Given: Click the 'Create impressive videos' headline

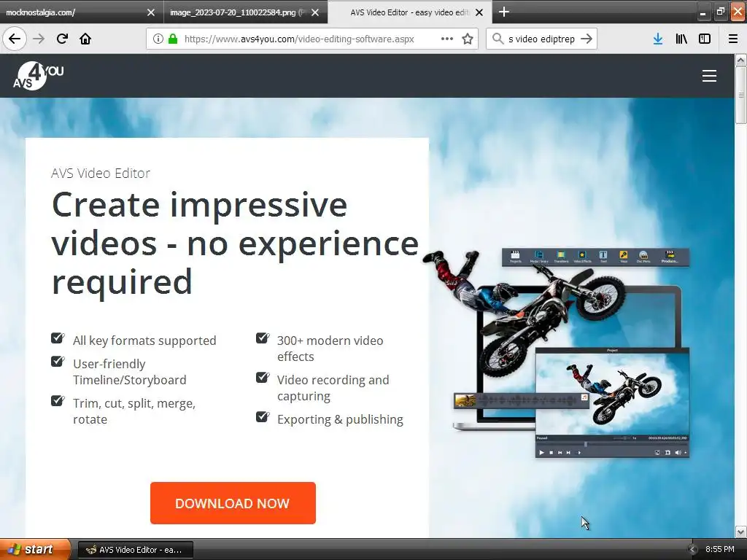Looking at the screenshot, I should [235, 244].
